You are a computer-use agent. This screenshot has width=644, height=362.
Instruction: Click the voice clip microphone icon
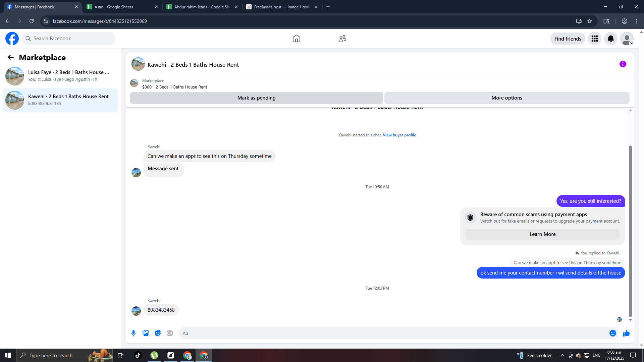(x=133, y=333)
